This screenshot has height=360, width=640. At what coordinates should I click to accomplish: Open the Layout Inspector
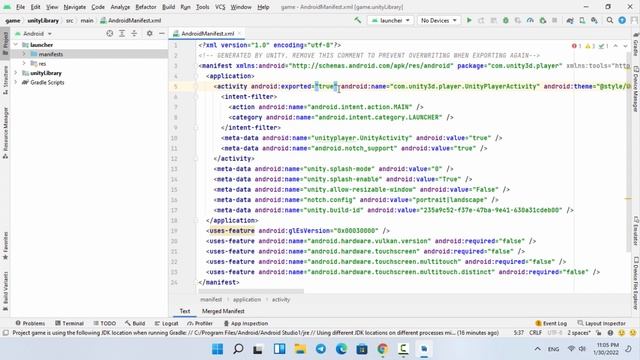coord(602,323)
